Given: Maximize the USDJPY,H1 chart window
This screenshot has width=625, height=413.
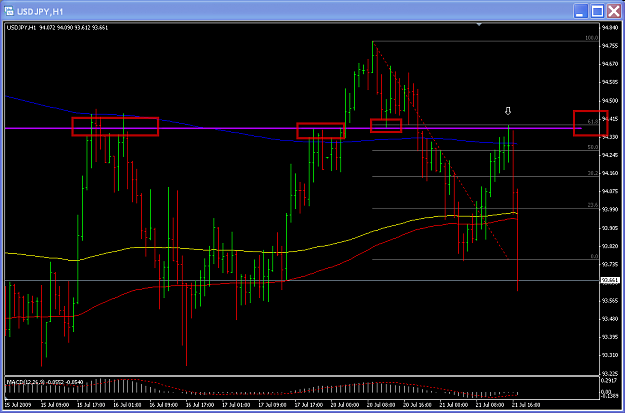Looking at the screenshot, I should (x=597, y=11).
